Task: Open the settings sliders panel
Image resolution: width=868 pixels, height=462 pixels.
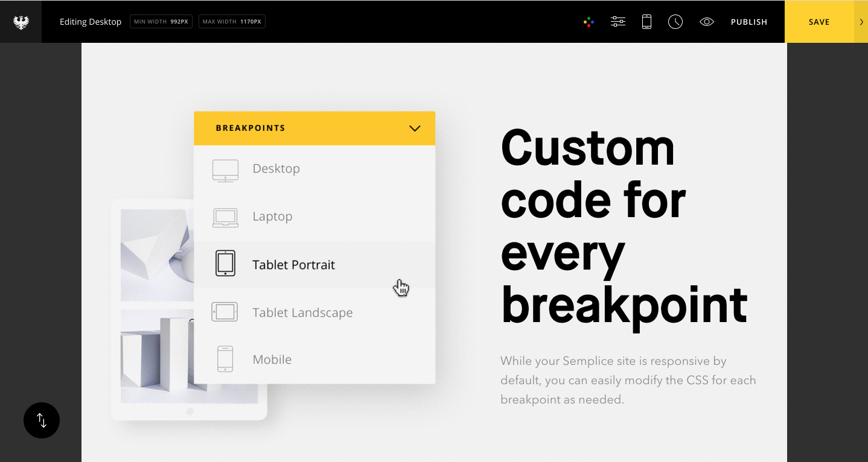Action: point(617,21)
